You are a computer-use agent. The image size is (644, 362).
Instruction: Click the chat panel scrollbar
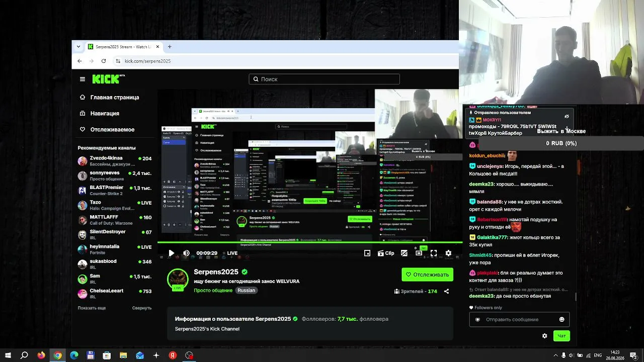point(576,297)
